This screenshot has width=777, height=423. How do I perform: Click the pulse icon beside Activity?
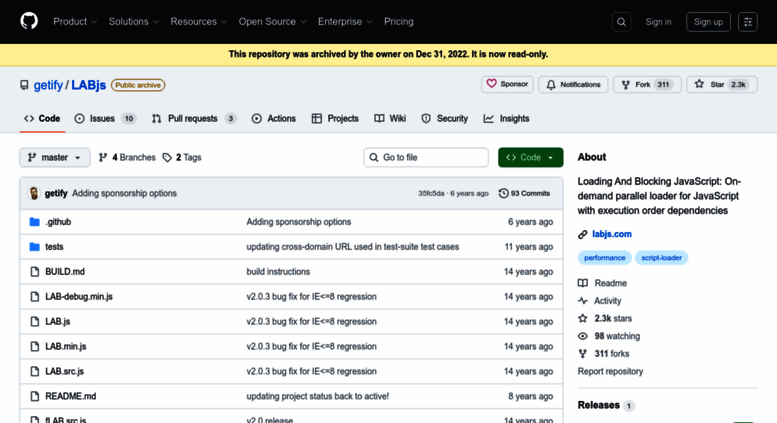click(x=583, y=301)
